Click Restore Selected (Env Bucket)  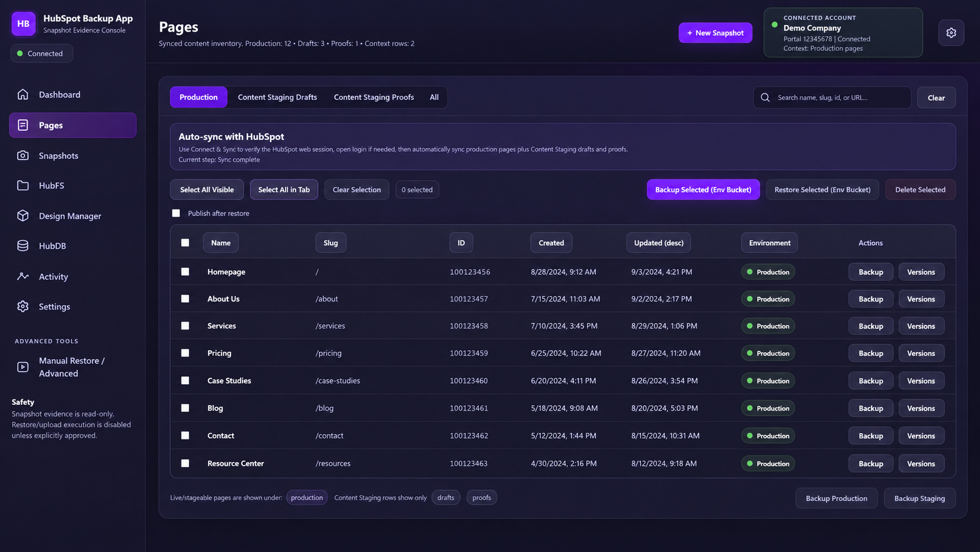click(x=822, y=189)
